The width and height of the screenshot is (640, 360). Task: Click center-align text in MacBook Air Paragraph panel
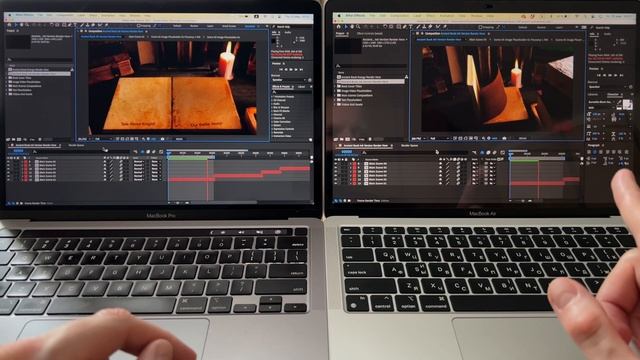tap(595, 151)
